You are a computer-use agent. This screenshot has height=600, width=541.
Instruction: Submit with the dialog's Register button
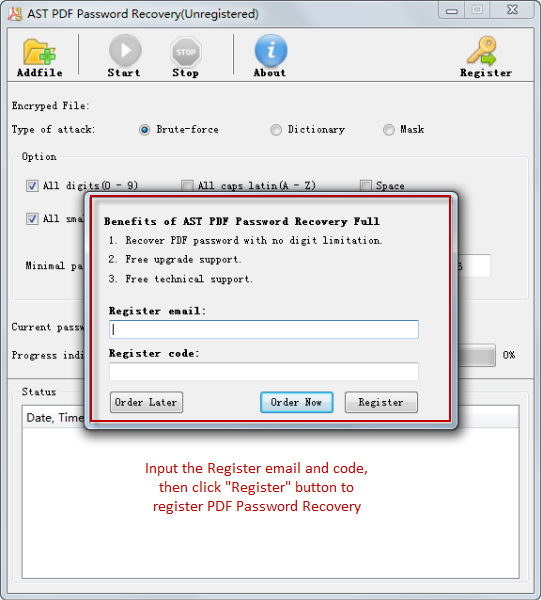click(381, 402)
